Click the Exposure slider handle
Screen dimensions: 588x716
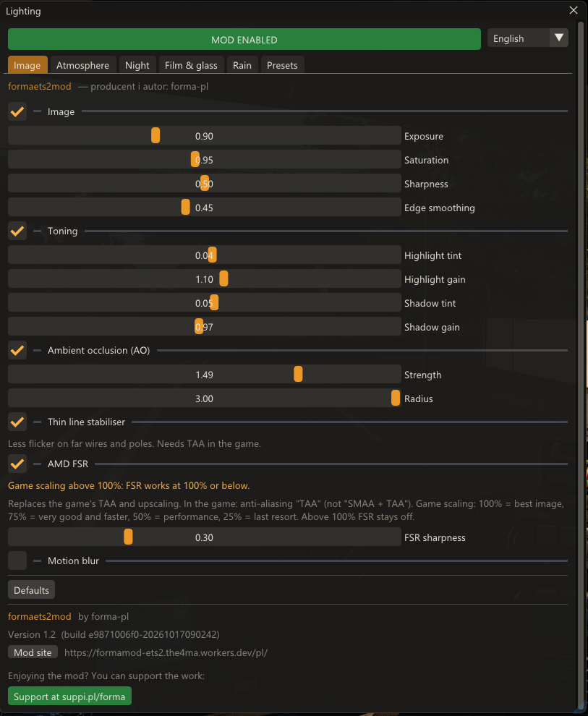[x=155, y=136]
